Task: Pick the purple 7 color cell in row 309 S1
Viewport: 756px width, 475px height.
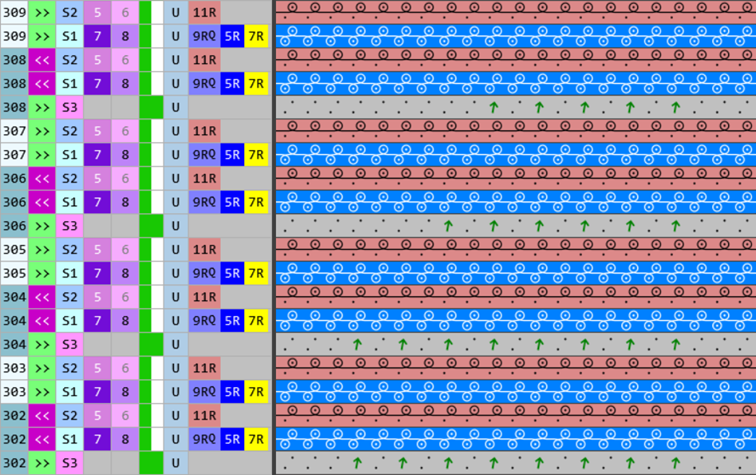Action: pos(97,36)
